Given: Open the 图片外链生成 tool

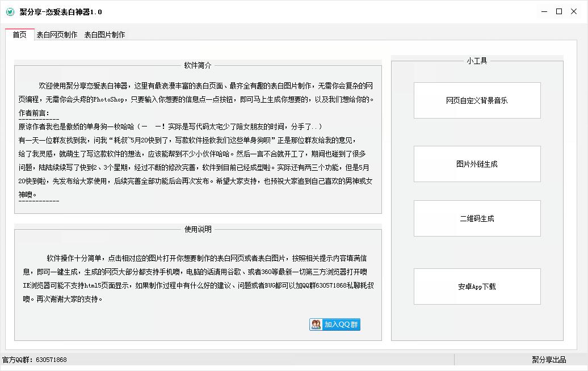Looking at the screenshot, I should click(477, 164).
